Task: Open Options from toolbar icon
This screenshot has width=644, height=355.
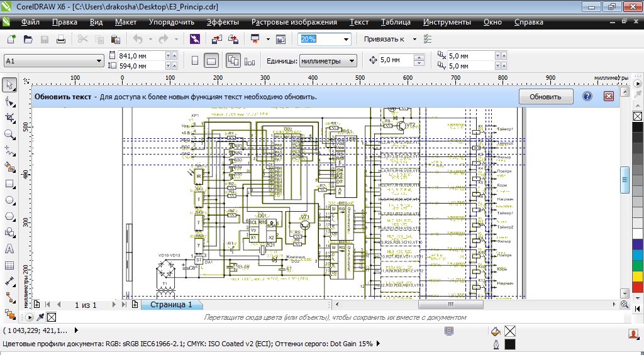Action: pos(428,39)
